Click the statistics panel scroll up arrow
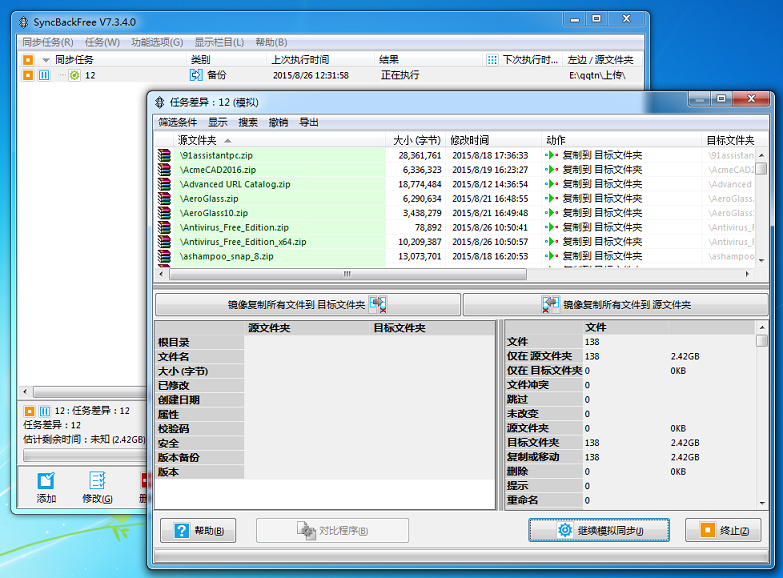783x578 pixels. coord(762,327)
